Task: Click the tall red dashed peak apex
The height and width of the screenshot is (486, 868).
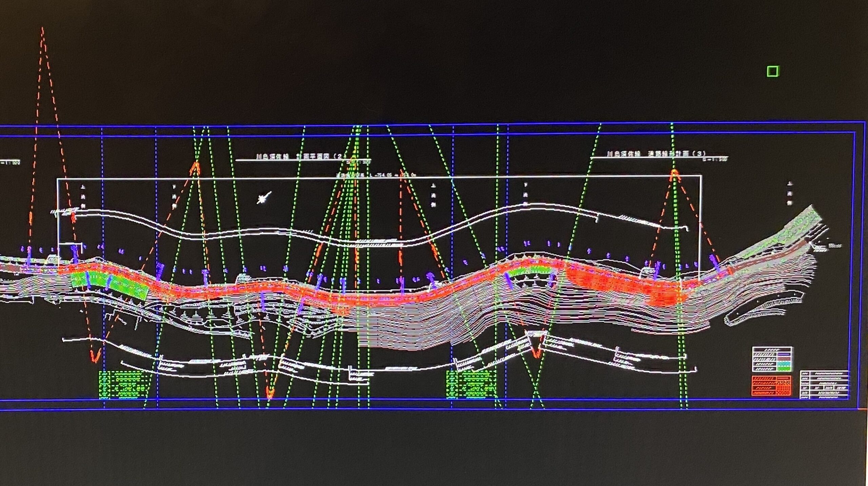Action: pos(42,28)
